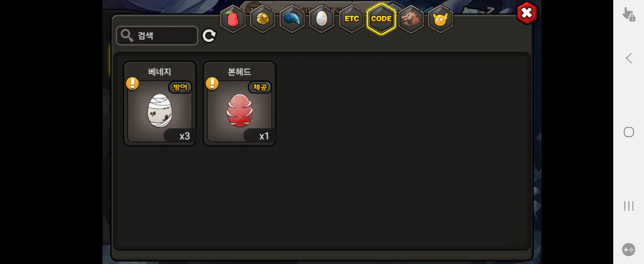Open the ETC category tab

(352, 19)
